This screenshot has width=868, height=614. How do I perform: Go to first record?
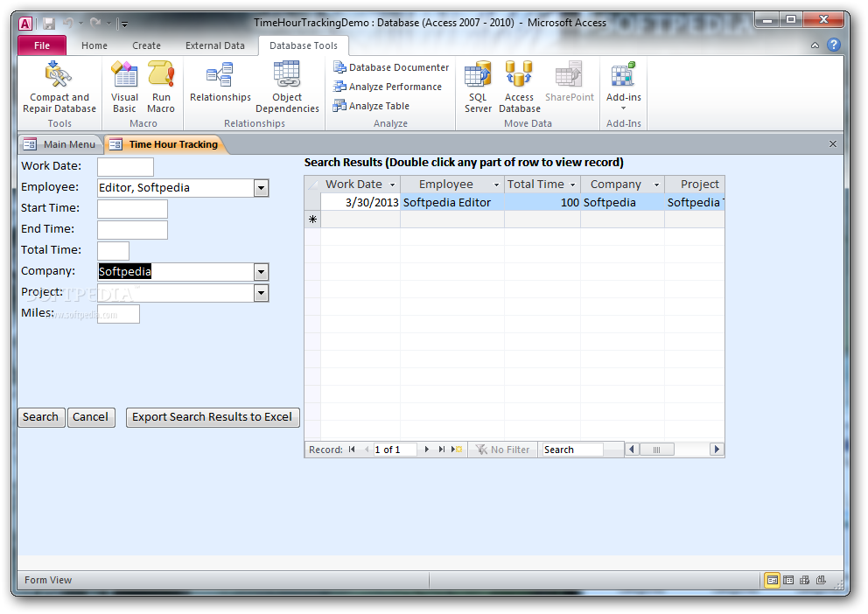click(352, 450)
